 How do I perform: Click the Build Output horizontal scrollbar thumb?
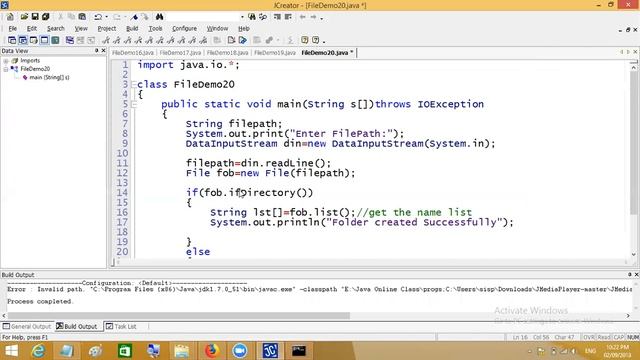(x=179, y=316)
